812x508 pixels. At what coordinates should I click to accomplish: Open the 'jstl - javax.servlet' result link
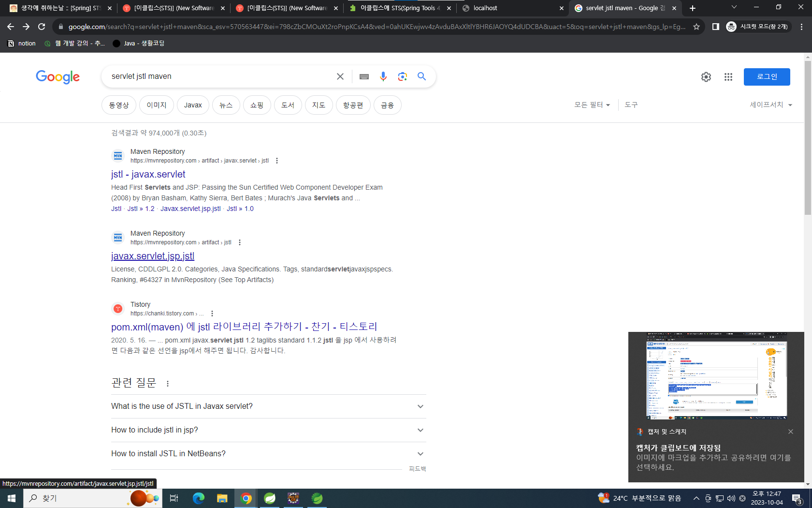[x=148, y=174]
